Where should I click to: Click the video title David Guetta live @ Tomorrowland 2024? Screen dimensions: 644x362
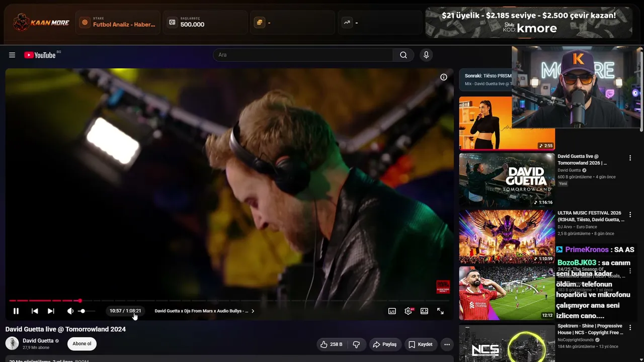point(65,329)
